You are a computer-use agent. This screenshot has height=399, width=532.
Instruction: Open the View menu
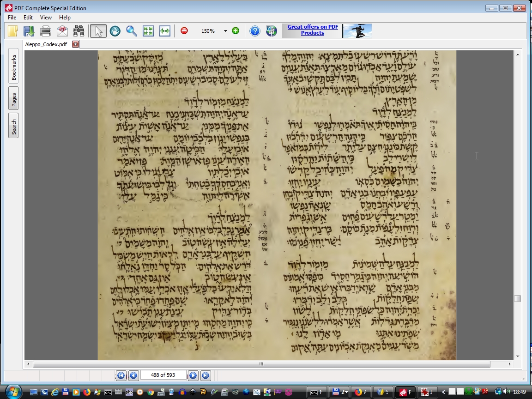46,18
